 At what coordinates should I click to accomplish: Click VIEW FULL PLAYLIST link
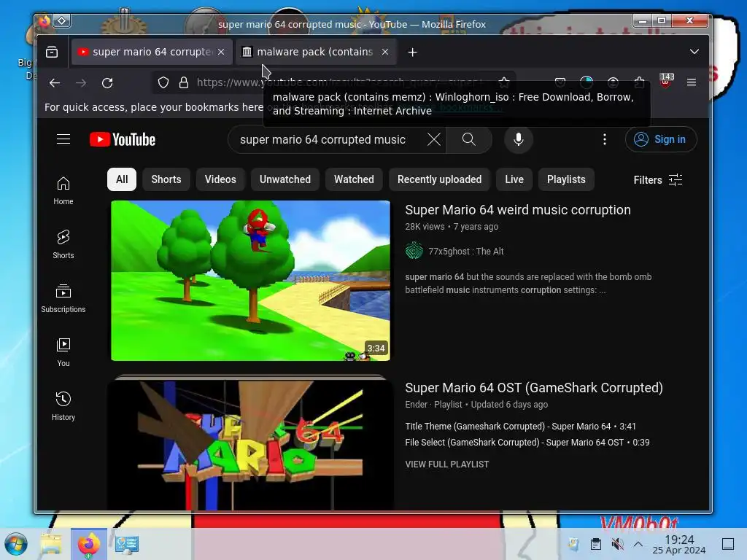447,464
